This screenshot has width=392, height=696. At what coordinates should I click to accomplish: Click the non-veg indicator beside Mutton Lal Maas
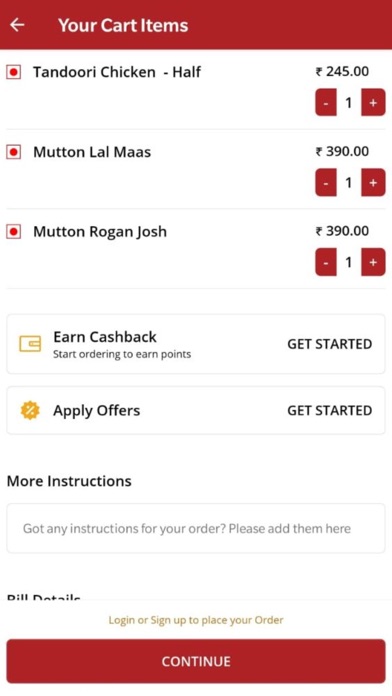coord(14,152)
